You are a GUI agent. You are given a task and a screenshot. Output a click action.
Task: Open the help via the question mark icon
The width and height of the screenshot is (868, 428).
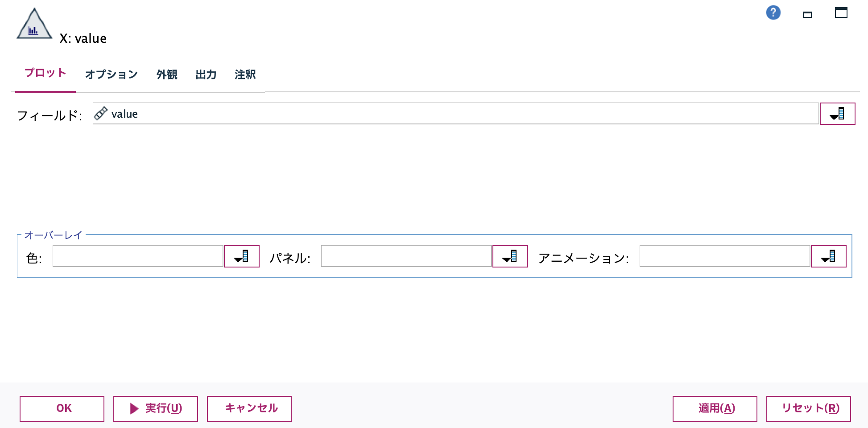pyautogui.click(x=774, y=13)
